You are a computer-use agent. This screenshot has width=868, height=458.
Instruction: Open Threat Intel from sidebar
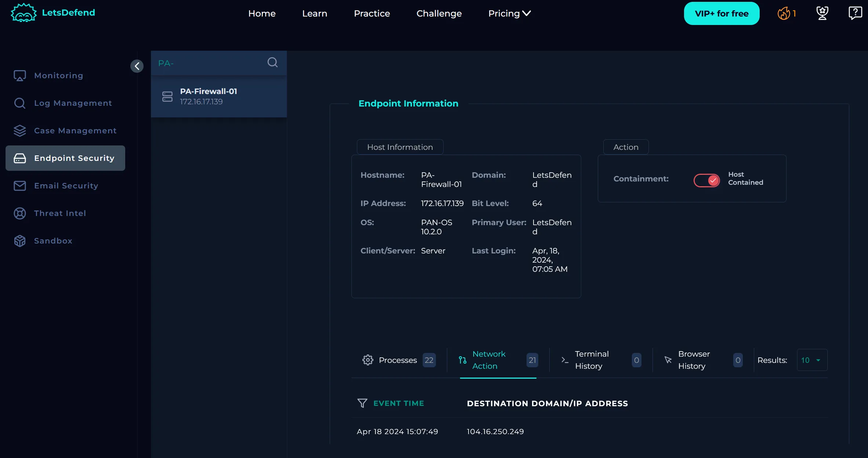60,213
